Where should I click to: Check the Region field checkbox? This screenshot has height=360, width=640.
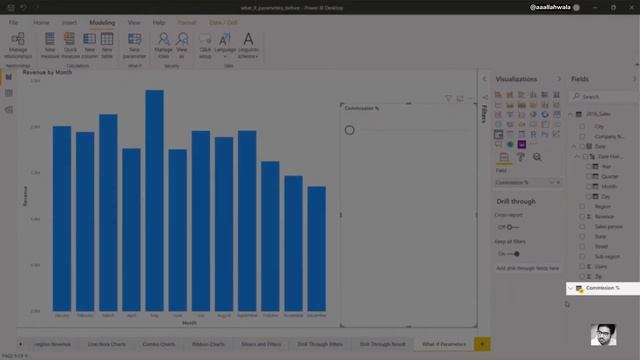(x=582, y=207)
